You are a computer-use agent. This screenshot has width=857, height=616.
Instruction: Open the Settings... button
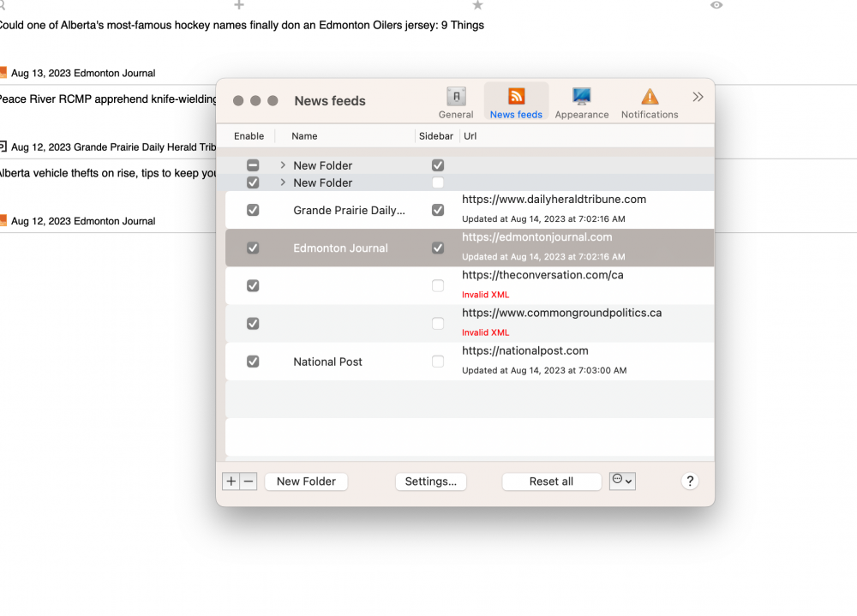click(430, 481)
